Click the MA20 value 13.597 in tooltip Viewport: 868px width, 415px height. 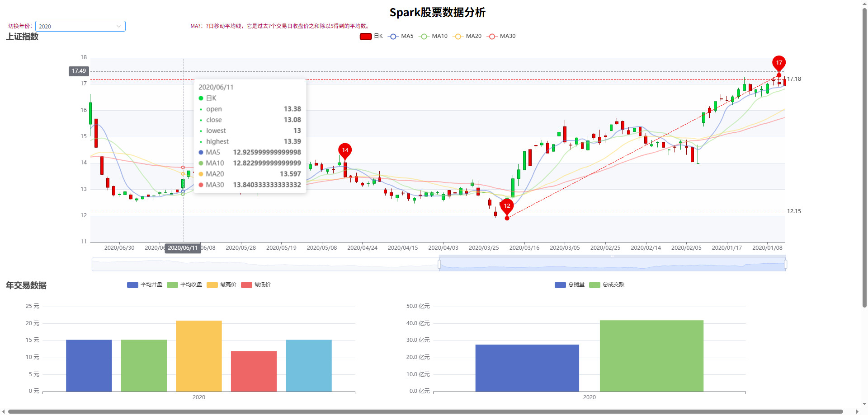click(x=290, y=174)
